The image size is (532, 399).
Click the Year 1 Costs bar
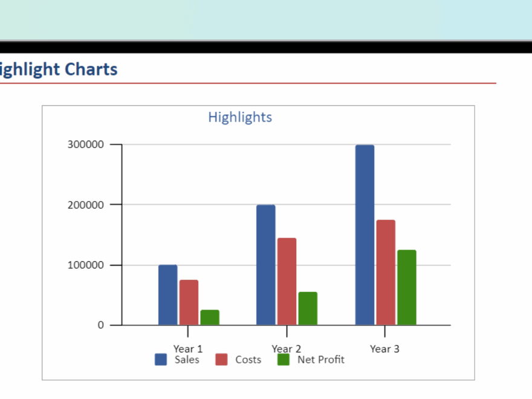[189, 302]
